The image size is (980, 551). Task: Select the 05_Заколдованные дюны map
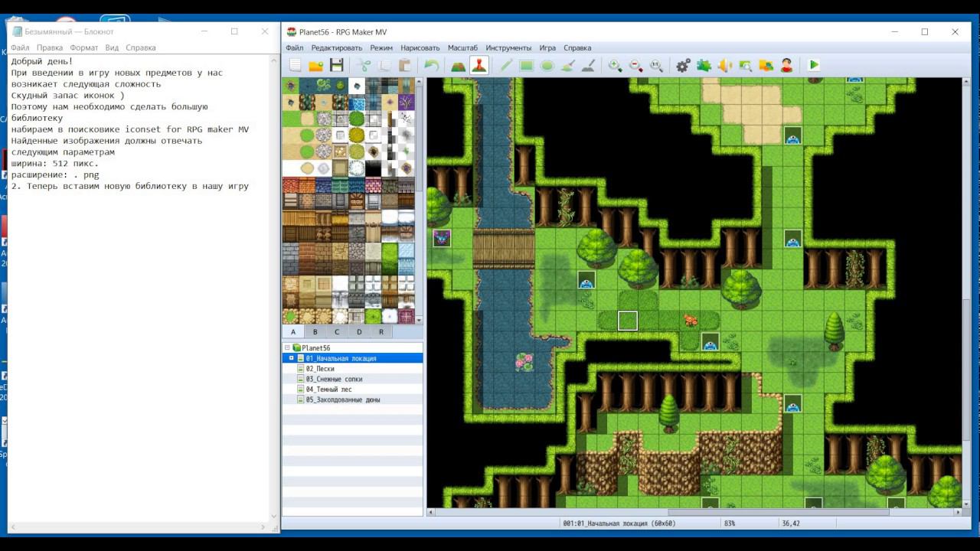tap(342, 399)
